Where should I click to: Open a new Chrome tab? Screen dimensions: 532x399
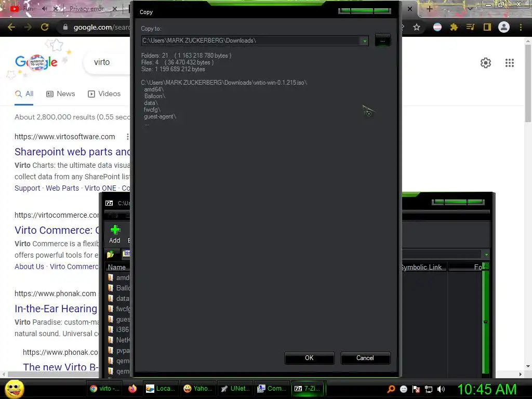[x=429, y=9]
